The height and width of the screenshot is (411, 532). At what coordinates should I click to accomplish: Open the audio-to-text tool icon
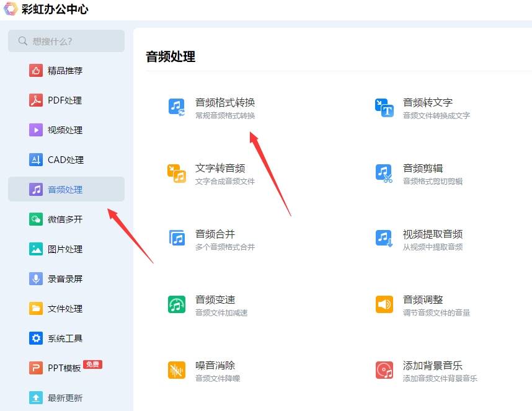[384, 107]
